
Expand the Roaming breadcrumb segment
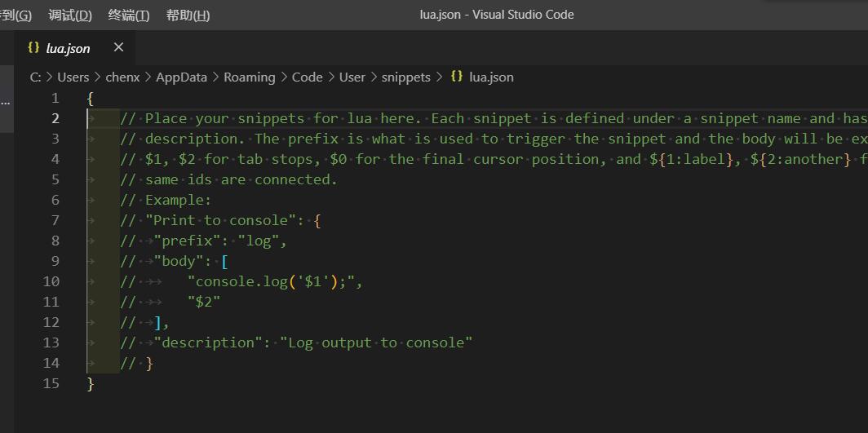[x=249, y=77]
